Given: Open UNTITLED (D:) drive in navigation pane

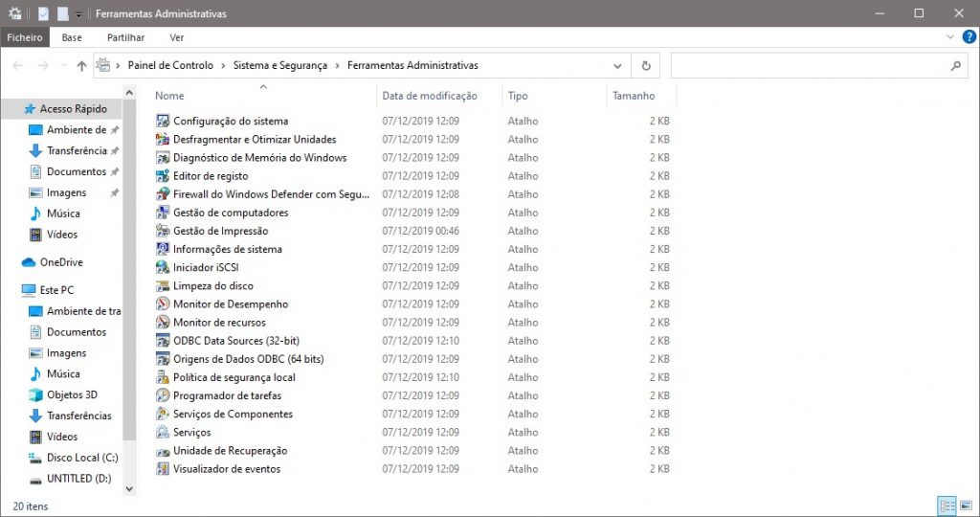Looking at the screenshot, I should 78,479.
